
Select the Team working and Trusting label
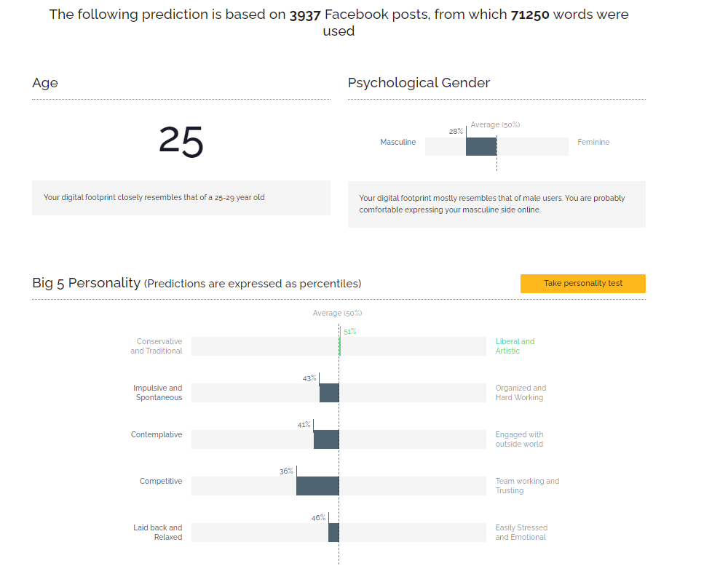tap(527, 486)
